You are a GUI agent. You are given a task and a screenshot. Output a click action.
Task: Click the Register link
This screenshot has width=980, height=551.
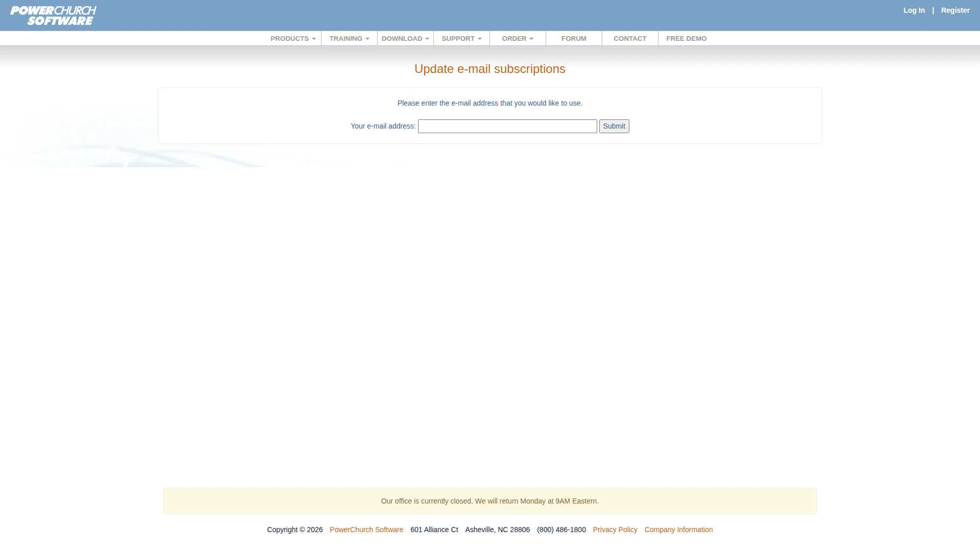955,10
